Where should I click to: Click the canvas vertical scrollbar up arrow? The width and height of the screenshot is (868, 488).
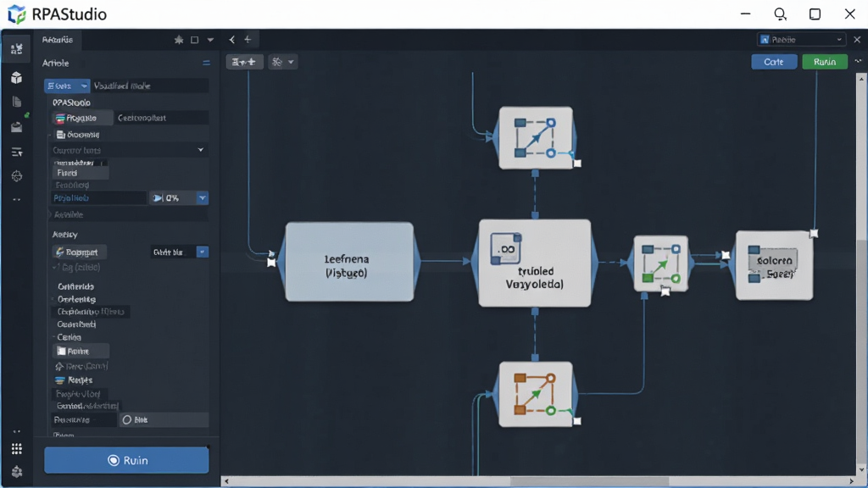pyautogui.click(x=861, y=79)
